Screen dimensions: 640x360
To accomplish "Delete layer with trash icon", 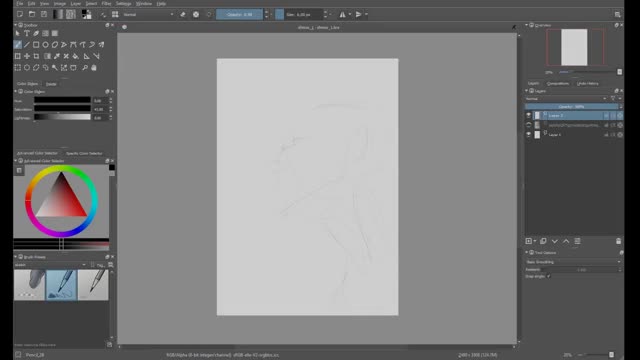I will coord(618,241).
